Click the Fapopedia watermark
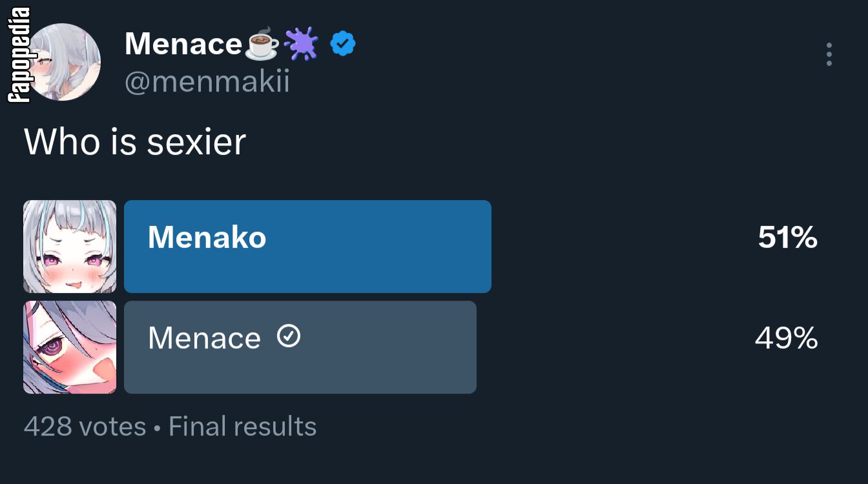 (x=19, y=55)
